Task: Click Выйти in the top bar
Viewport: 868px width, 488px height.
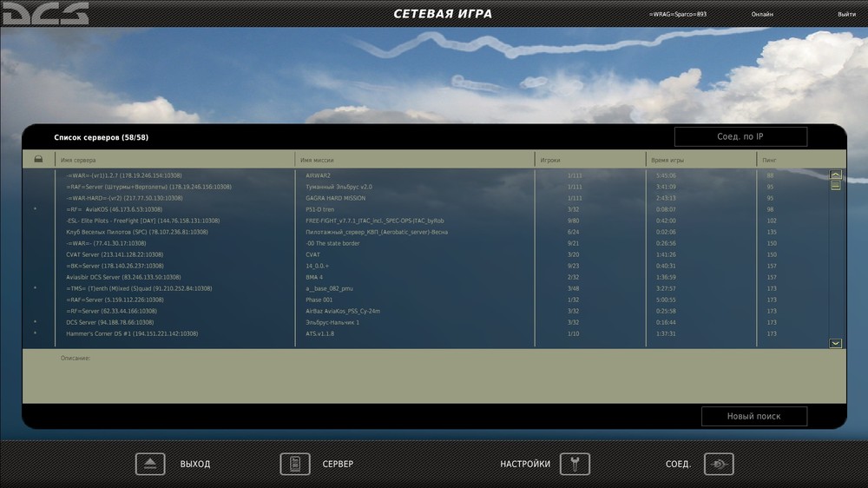Action: pyautogui.click(x=846, y=15)
